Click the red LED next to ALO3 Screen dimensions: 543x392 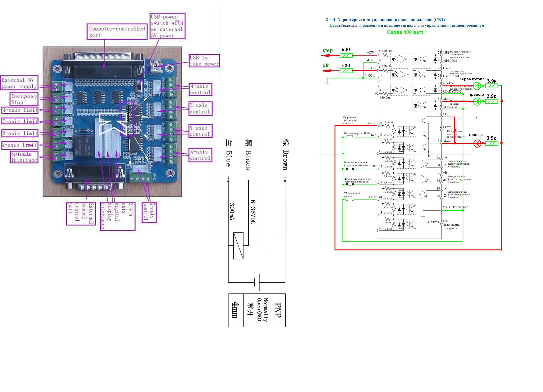coord(477,144)
